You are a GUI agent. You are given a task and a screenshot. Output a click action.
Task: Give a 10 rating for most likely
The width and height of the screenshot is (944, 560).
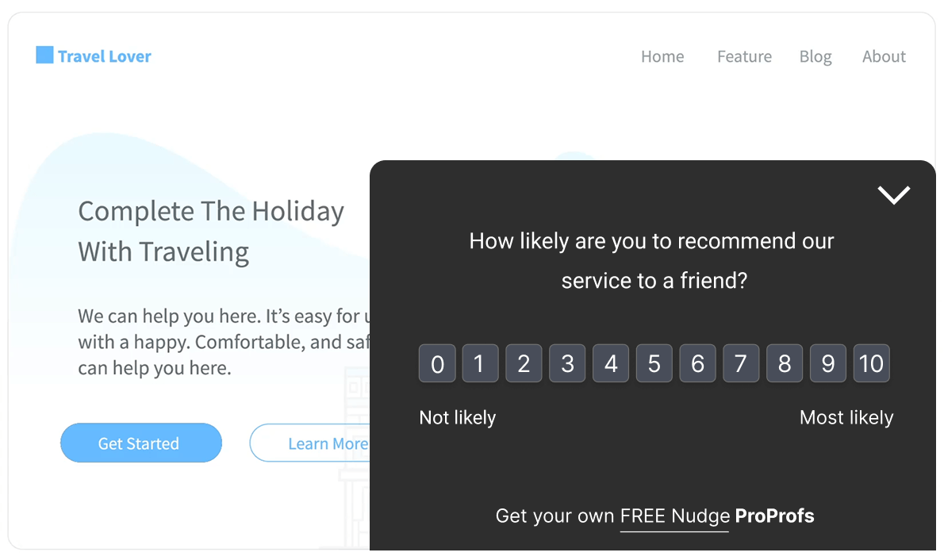[871, 363]
